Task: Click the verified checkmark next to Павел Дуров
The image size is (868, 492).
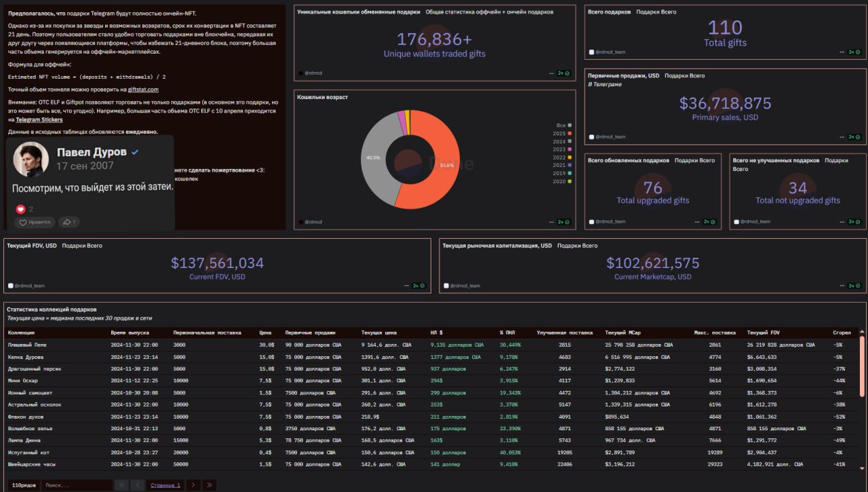Action: coord(135,152)
